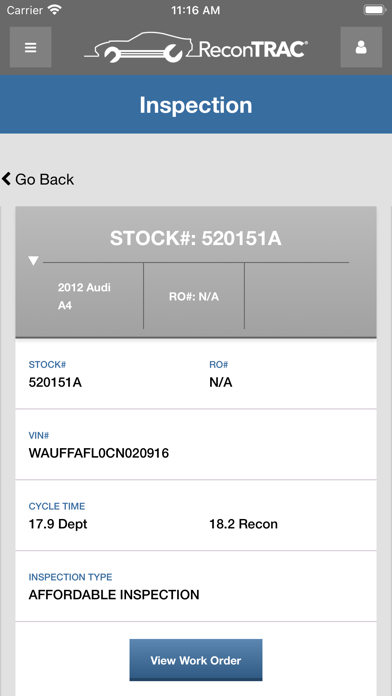Open the hamburger menu
Image resolution: width=392 pixels, height=696 pixels.
(31, 47)
